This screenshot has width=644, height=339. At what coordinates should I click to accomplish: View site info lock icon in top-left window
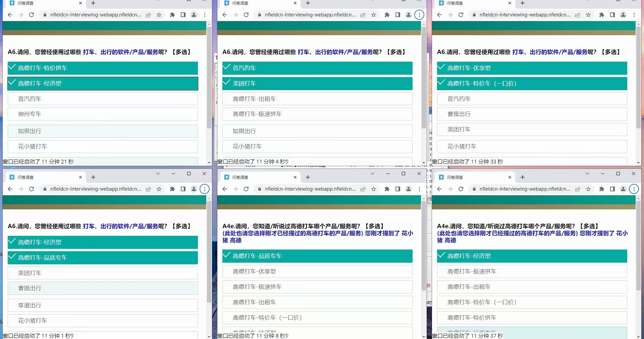(45, 15)
